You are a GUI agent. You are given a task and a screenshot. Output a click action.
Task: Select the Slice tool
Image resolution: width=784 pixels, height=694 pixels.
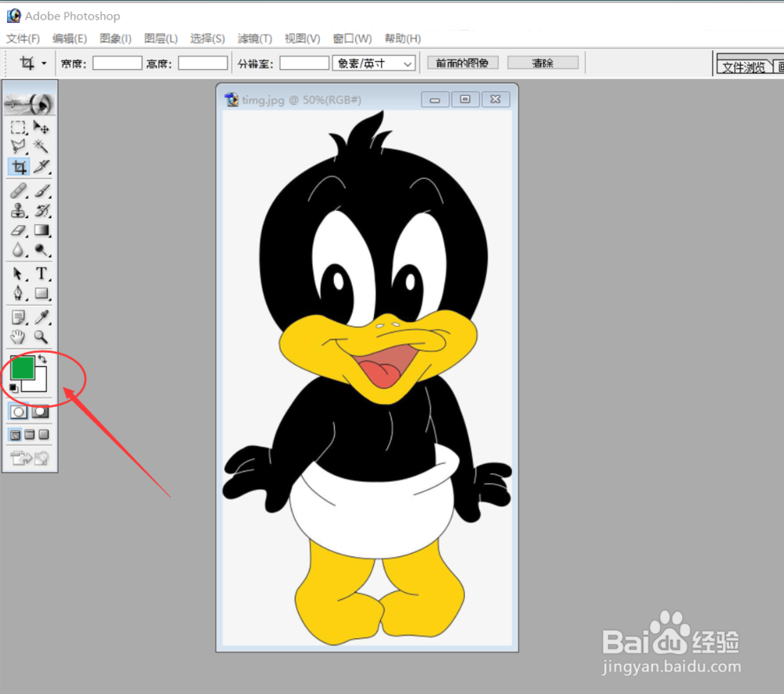[42, 166]
